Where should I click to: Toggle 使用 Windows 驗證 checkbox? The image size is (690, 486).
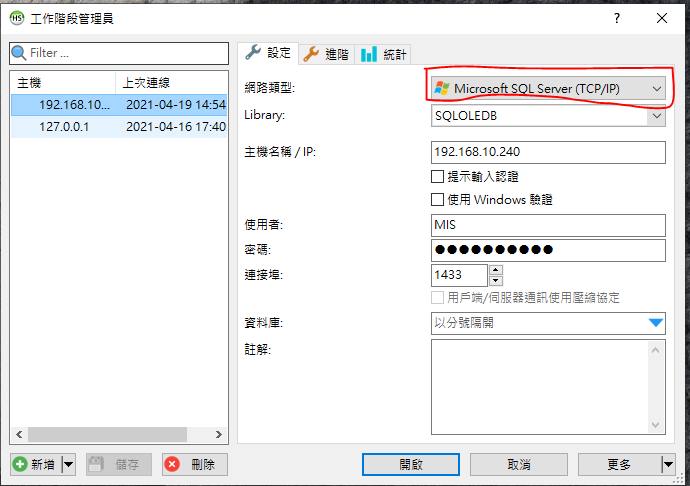(437, 199)
